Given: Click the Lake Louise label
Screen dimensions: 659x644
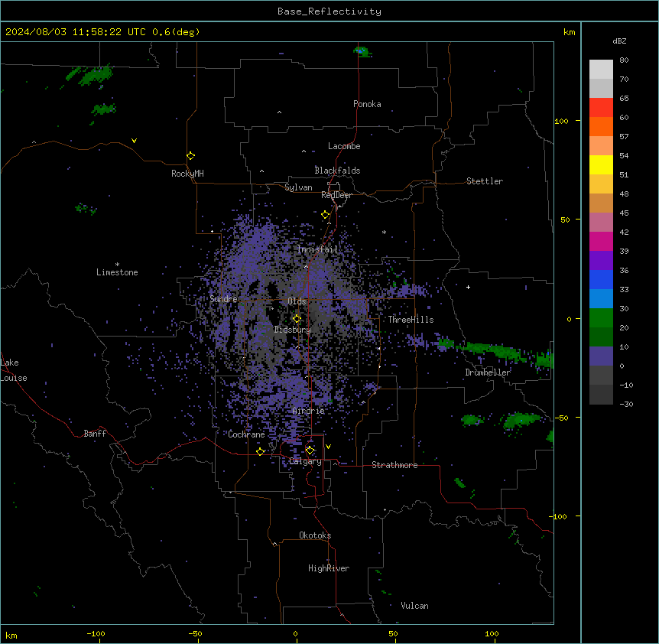Looking at the screenshot, I should click(x=12, y=370).
